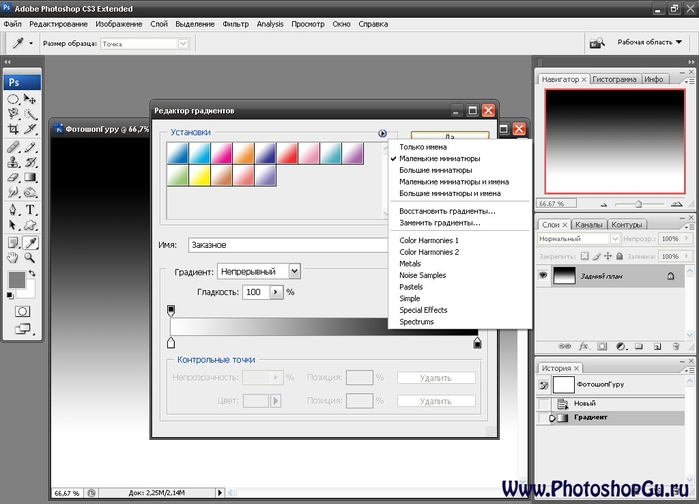Toggle lock all in Layers panel
This screenshot has width=699, height=504.
(x=619, y=256)
